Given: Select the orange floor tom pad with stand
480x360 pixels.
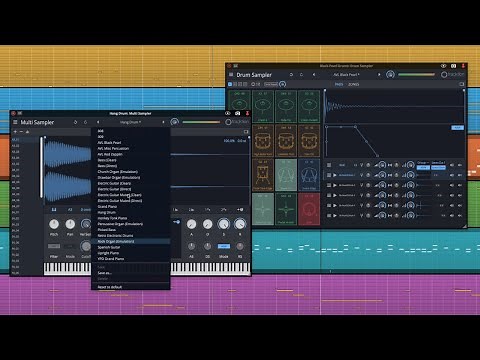Looking at the screenshot, I should coord(263,175).
